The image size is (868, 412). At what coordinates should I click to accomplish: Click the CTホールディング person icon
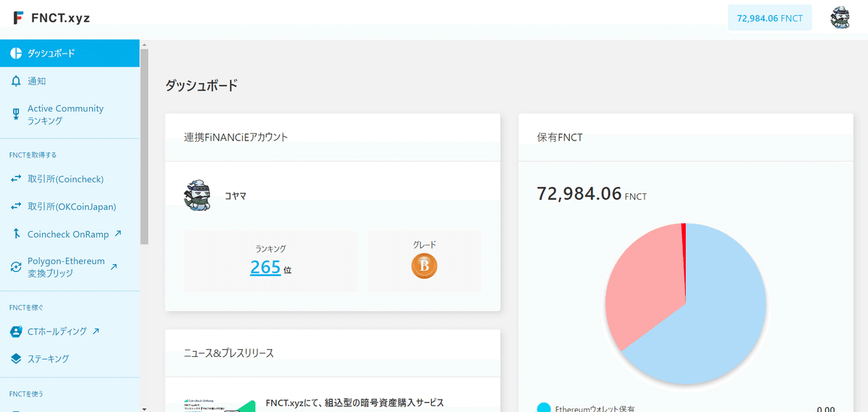tap(16, 332)
